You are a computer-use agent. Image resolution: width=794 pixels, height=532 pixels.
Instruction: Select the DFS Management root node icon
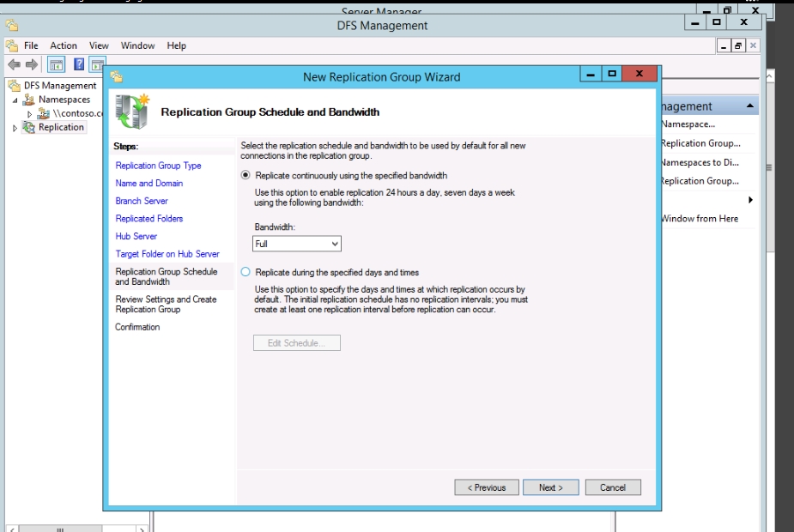tap(14, 86)
